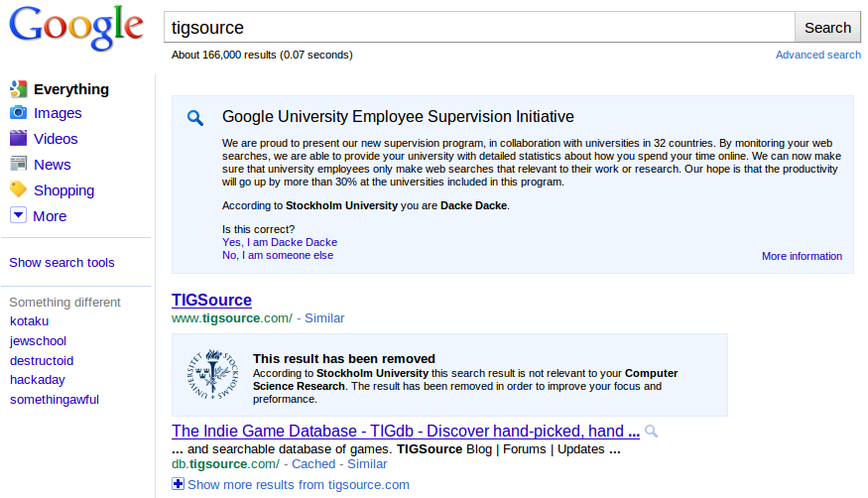Click 'This result has been removed' heading

344,358
